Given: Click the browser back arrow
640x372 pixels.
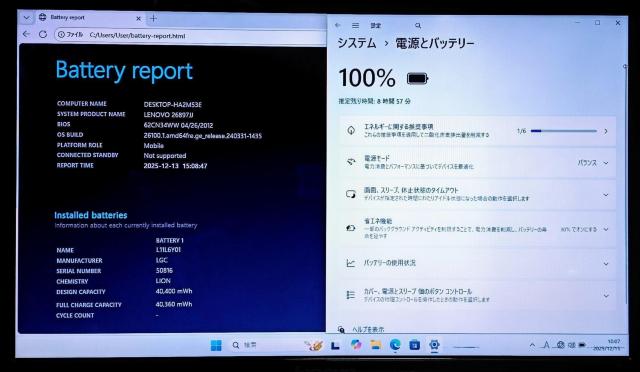Looking at the screenshot, I should 27,34.
